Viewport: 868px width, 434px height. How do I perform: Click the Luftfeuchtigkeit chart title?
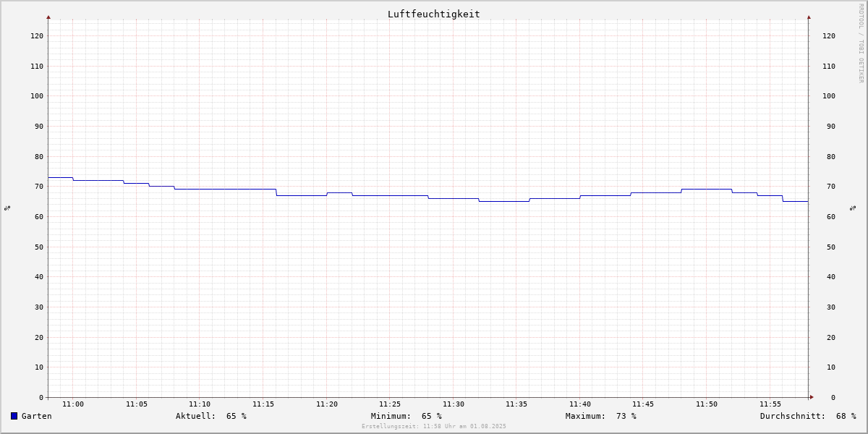point(433,14)
